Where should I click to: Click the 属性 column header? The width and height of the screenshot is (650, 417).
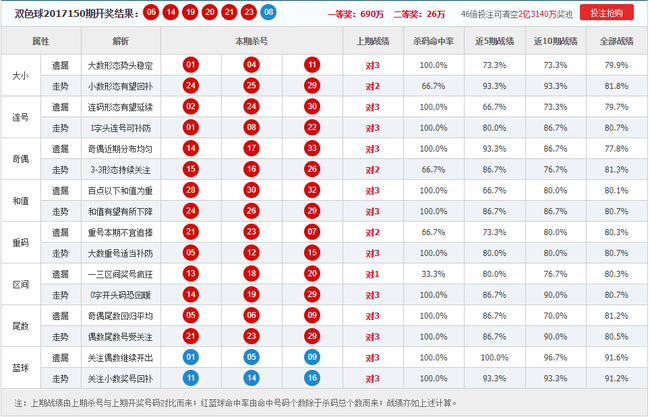click(x=41, y=41)
